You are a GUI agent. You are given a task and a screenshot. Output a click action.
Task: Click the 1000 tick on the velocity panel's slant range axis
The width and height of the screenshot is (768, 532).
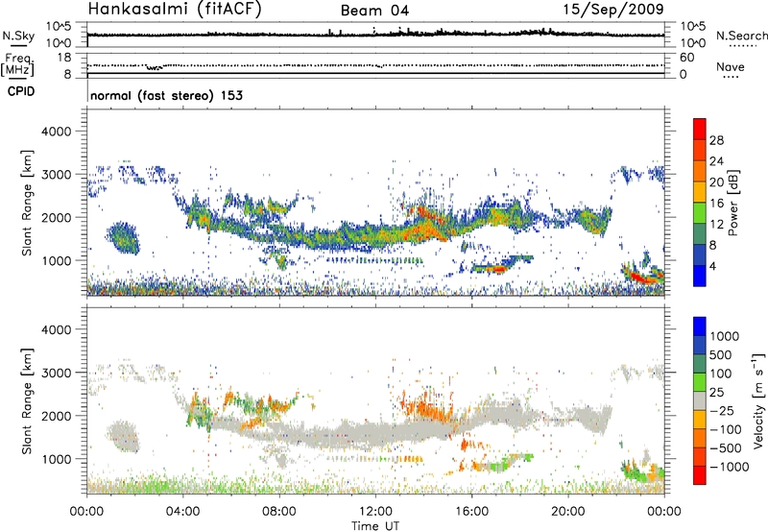coord(57,459)
